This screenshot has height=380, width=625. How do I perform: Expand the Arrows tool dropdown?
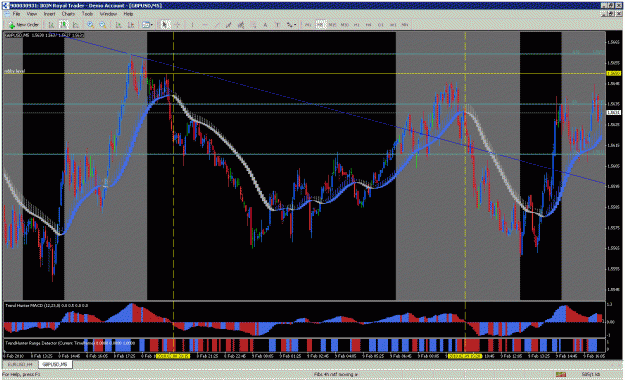(x=295, y=25)
